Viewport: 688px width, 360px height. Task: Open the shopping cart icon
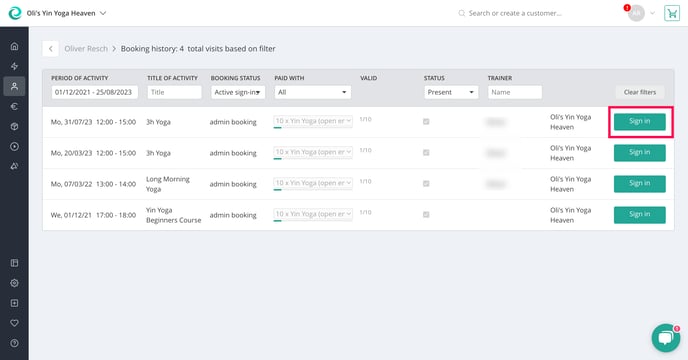tap(672, 13)
